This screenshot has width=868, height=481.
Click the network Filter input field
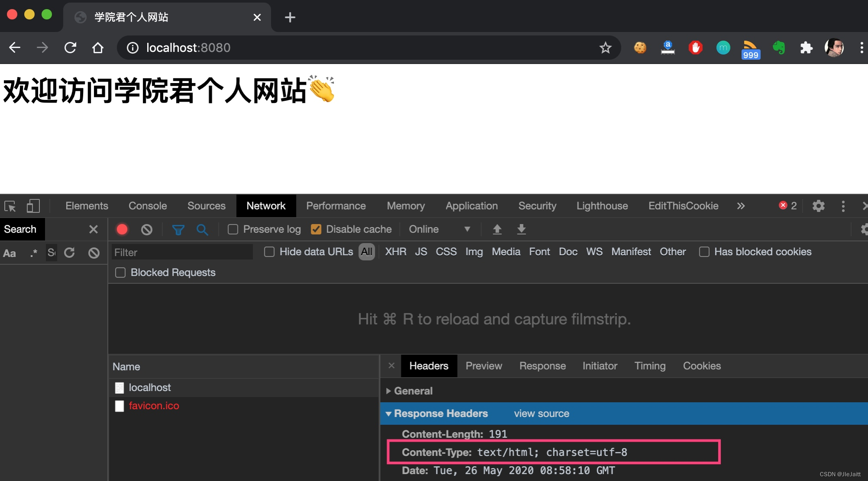[182, 252]
